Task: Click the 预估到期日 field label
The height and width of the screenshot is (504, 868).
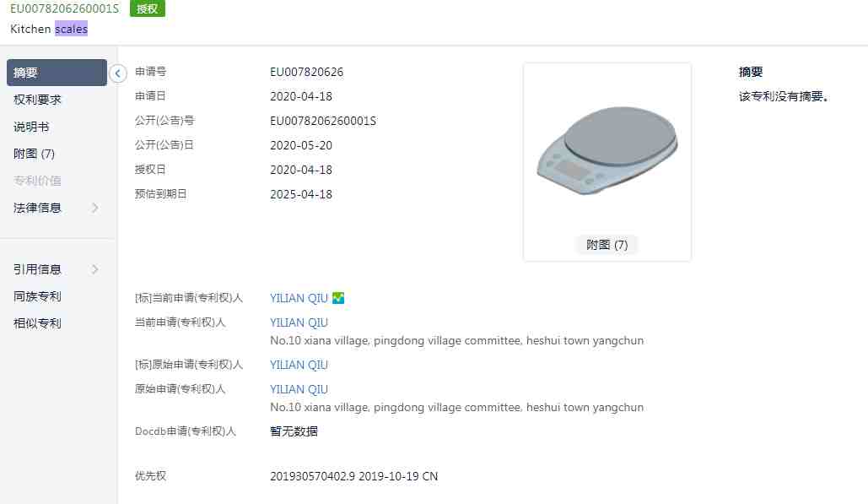Action: coord(160,194)
